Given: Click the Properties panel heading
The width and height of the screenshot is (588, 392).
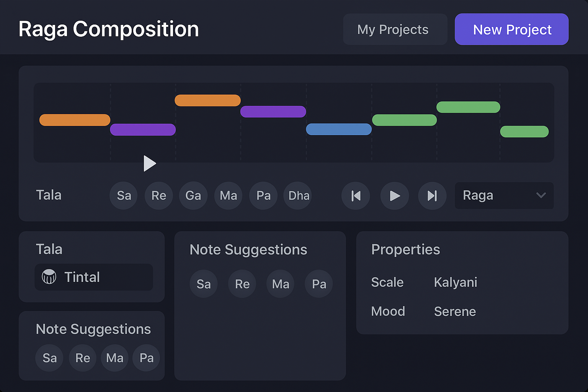Looking at the screenshot, I should point(406,250).
